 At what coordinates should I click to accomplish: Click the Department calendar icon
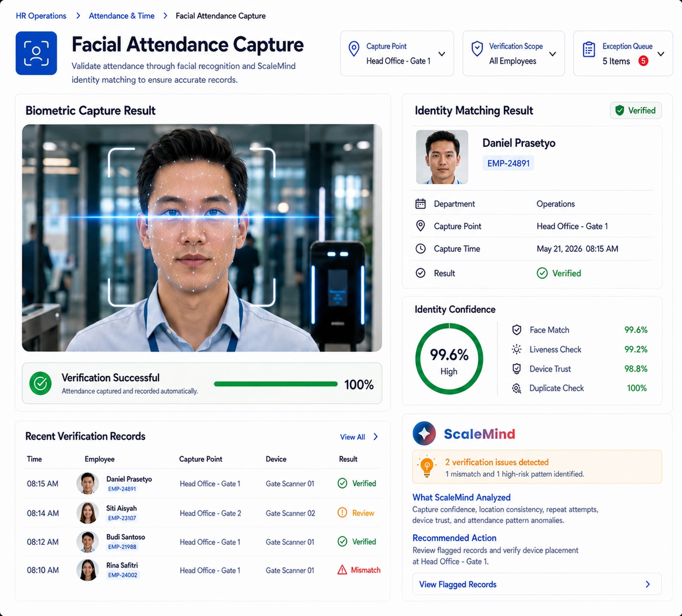point(421,204)
